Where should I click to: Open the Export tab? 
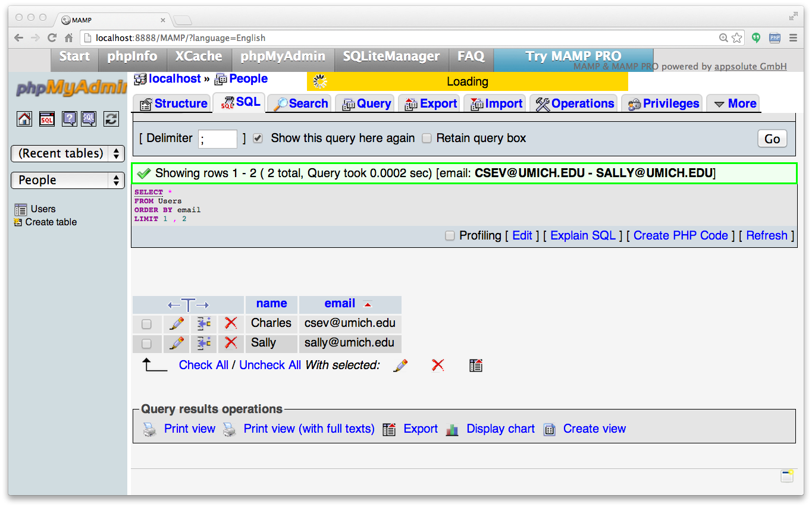[x=431, y=103]
